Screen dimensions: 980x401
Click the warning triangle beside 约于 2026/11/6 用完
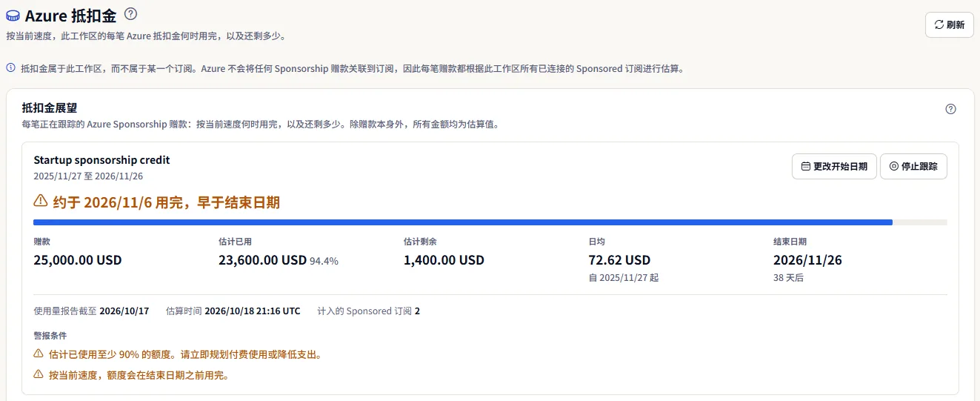click(x=41, y=201)
